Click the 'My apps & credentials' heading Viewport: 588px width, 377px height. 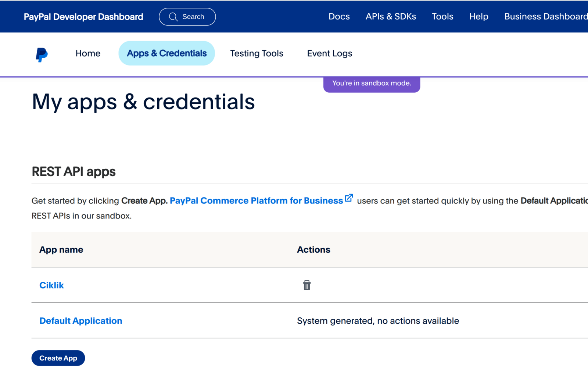click(143, 102)
